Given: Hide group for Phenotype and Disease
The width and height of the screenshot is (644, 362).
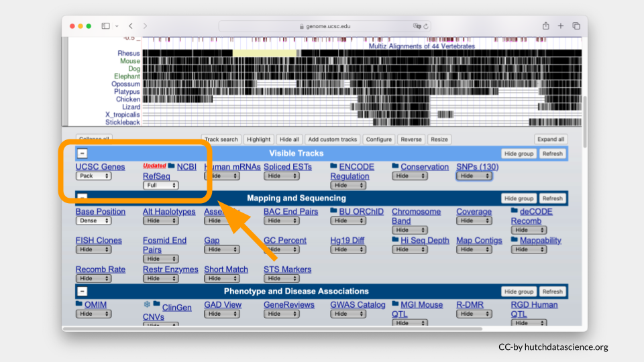Looking at the screenshot, I should point(519,292).
